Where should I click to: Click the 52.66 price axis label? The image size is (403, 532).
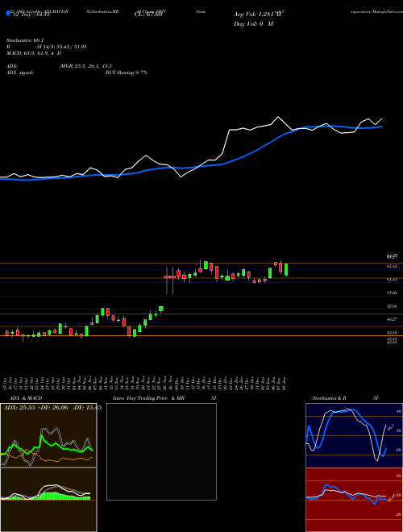393,306
